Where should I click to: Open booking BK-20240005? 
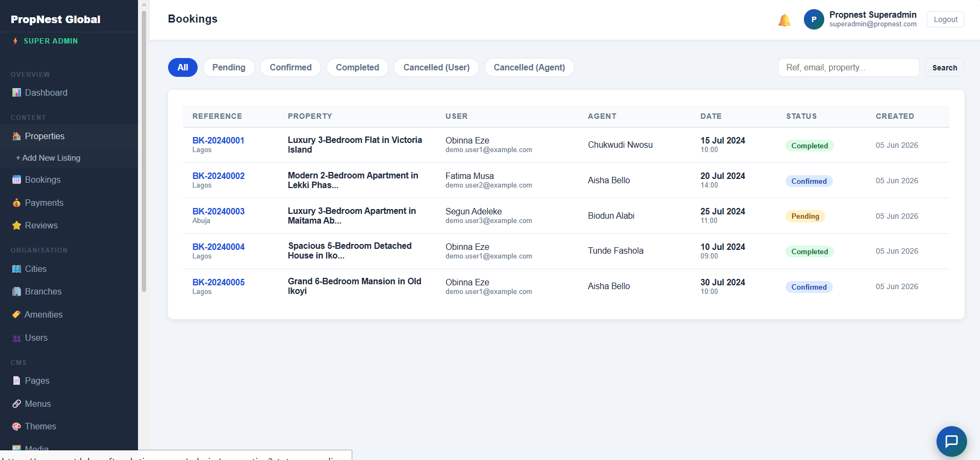coord(219,282)
